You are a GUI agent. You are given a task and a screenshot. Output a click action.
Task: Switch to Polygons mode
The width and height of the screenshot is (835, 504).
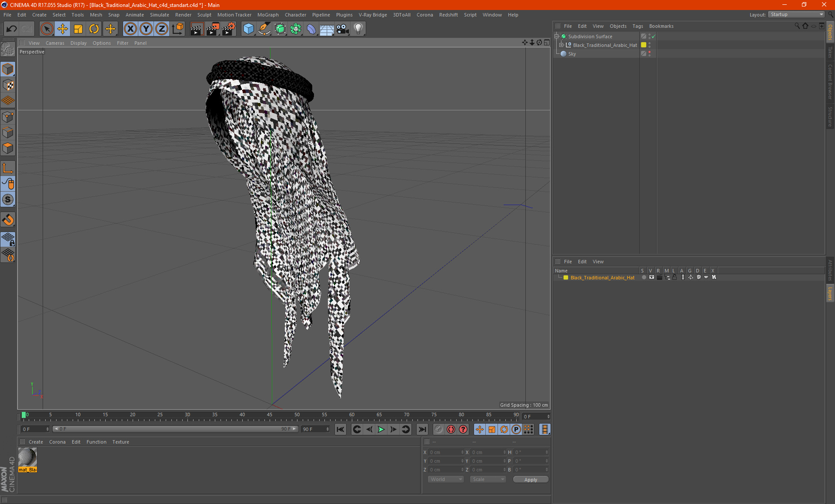coord(8,148)
